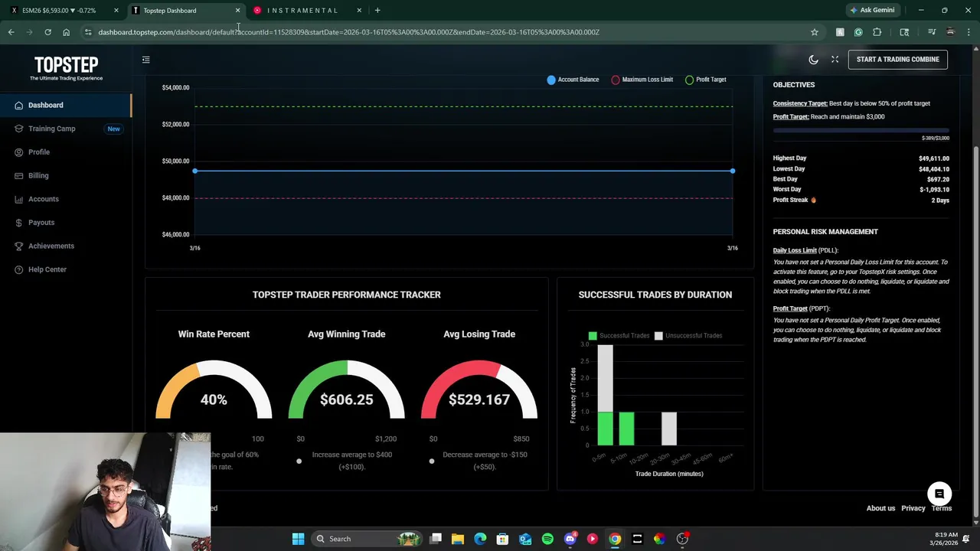Click the slider dot under Avg Losing Trade
Screen dimensions: 980x551
pyautogui.click(x=432, y=461)
